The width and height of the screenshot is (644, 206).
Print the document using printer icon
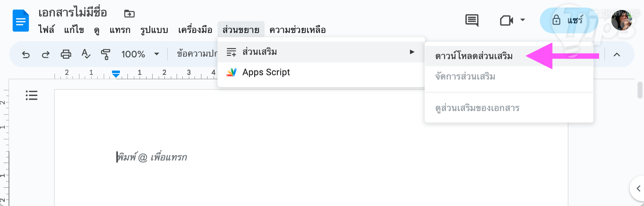[x=66, y=54]
